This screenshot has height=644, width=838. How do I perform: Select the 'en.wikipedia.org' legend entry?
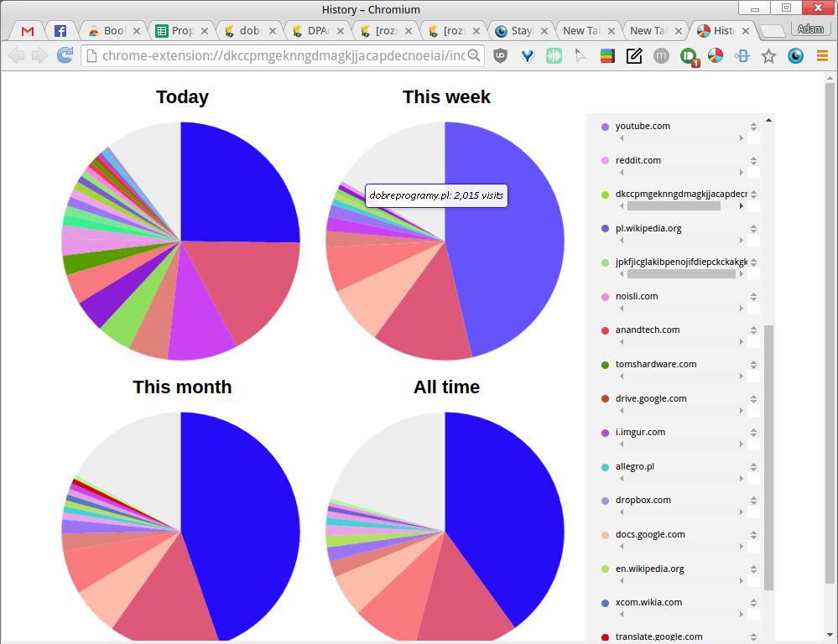pos(649,568)
